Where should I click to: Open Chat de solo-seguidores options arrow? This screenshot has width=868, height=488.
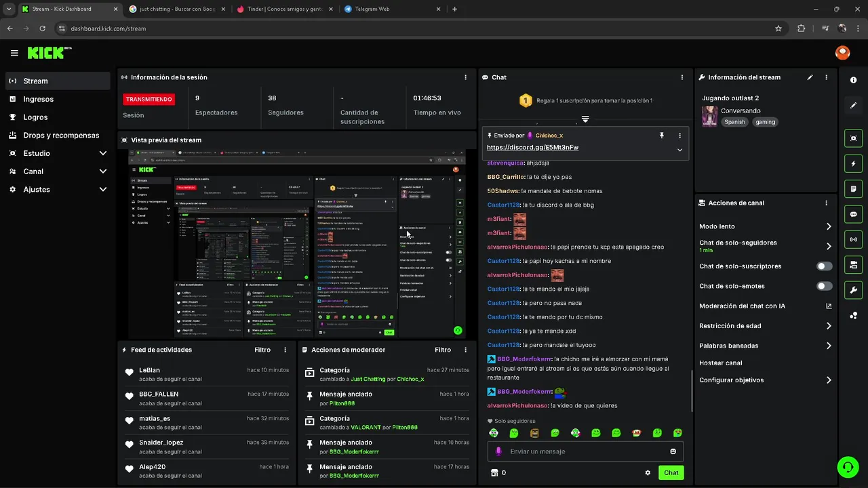pos(829,246)
